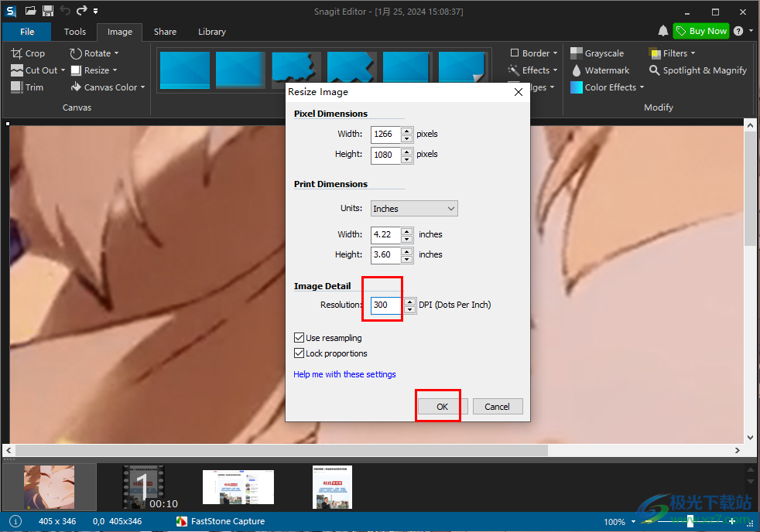Viewport: 760px width, 532px height.
Task: Select the Trim tool
Action: click(x=28, y=87)
